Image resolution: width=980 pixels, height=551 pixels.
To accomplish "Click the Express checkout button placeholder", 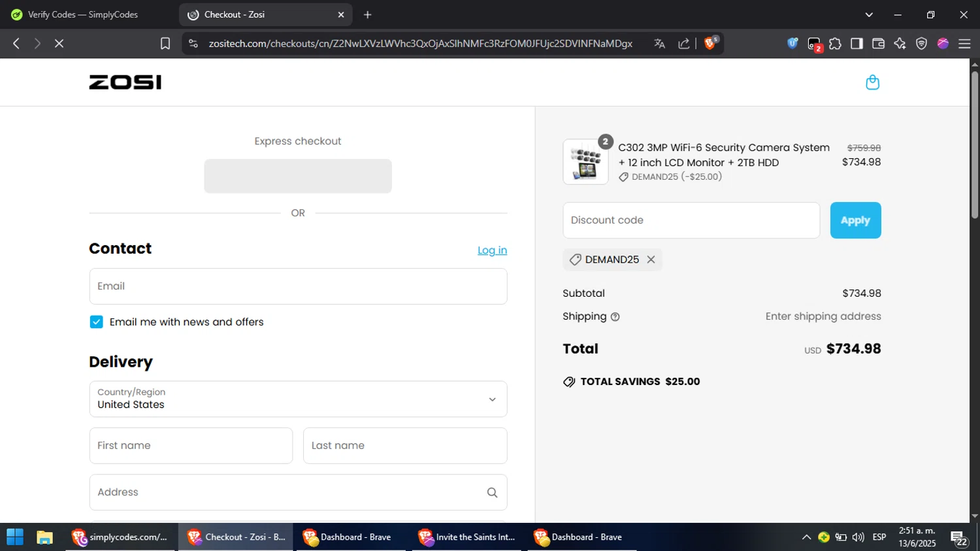I will [298, 176].
